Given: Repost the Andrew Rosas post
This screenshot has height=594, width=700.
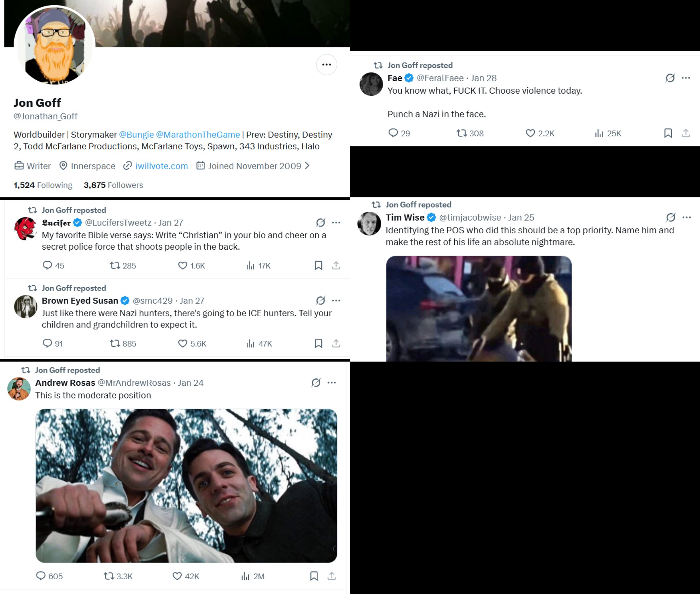Looking at the screenshot, I should coord(109,576).
